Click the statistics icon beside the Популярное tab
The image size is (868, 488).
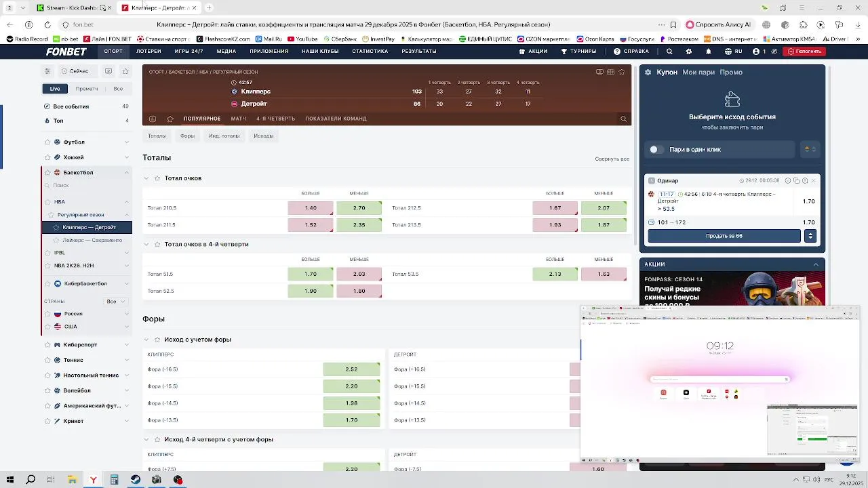coord(153,119)
